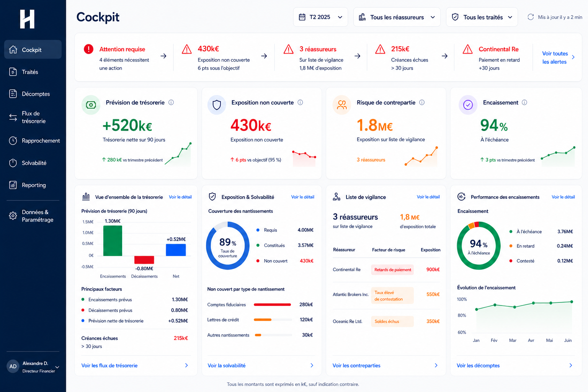588x392 pixels.
Task: Click the Données & Paramétrage gear icon
Action: pos(13,216)
